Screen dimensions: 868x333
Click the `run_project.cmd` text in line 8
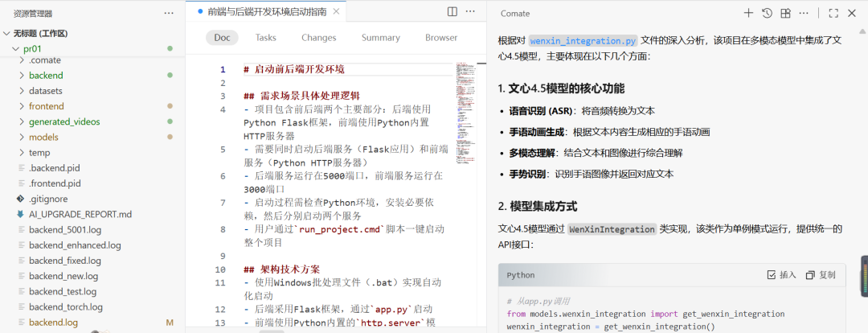pos(341,229)
